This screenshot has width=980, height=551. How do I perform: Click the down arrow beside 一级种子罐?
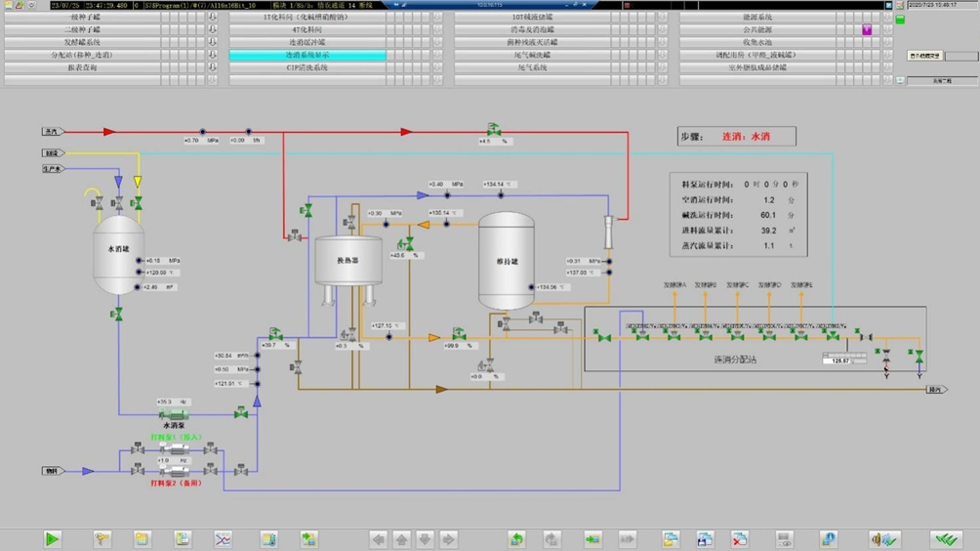click(213, 18)
